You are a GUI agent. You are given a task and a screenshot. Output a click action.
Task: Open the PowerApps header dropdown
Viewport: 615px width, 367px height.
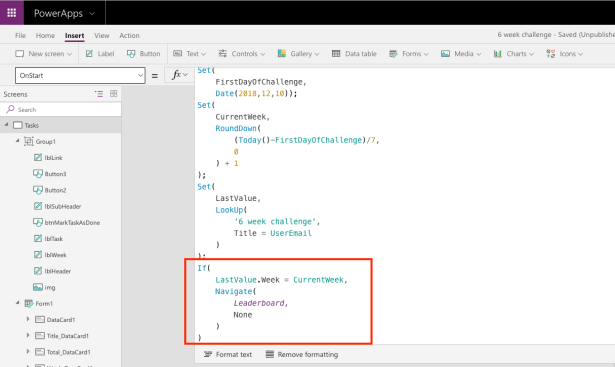tap(92, 14)
